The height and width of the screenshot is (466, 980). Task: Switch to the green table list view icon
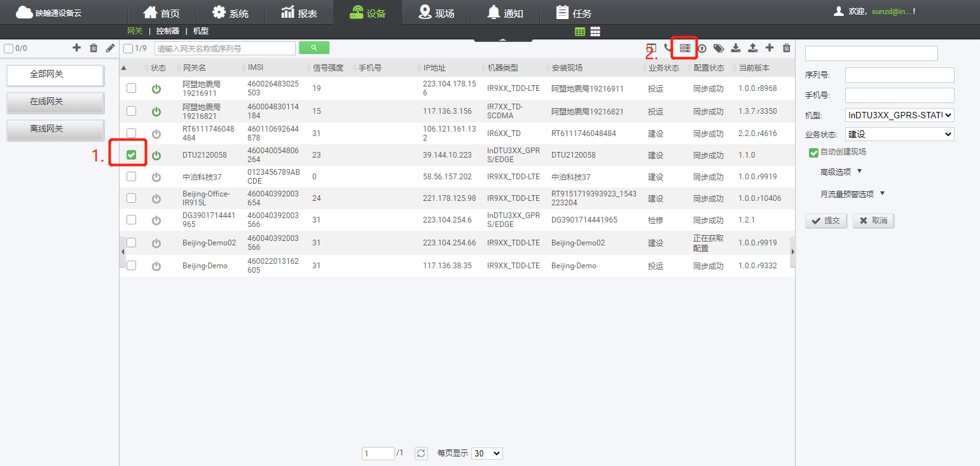(580, 31)
